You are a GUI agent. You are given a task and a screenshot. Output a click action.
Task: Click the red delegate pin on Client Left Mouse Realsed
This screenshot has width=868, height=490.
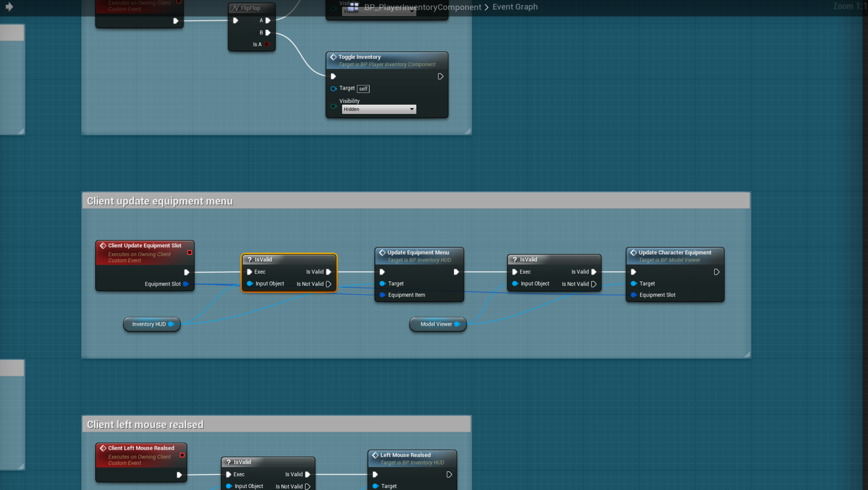pyautogui.click(x=182, y=455)
